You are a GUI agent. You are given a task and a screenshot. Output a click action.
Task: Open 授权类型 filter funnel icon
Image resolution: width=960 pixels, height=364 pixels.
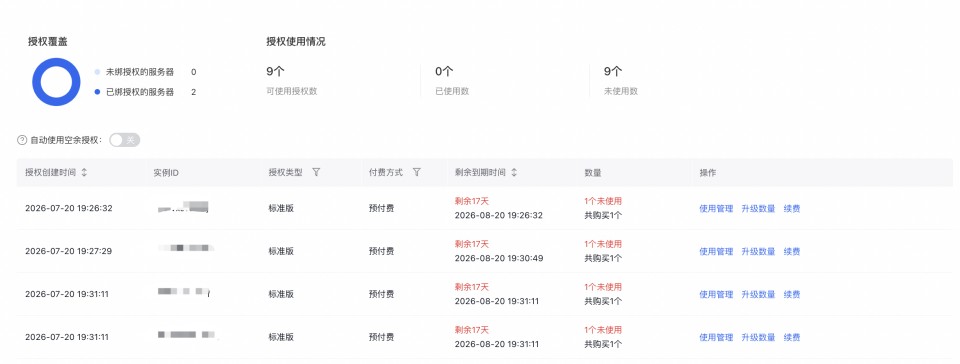coord(316,173)
